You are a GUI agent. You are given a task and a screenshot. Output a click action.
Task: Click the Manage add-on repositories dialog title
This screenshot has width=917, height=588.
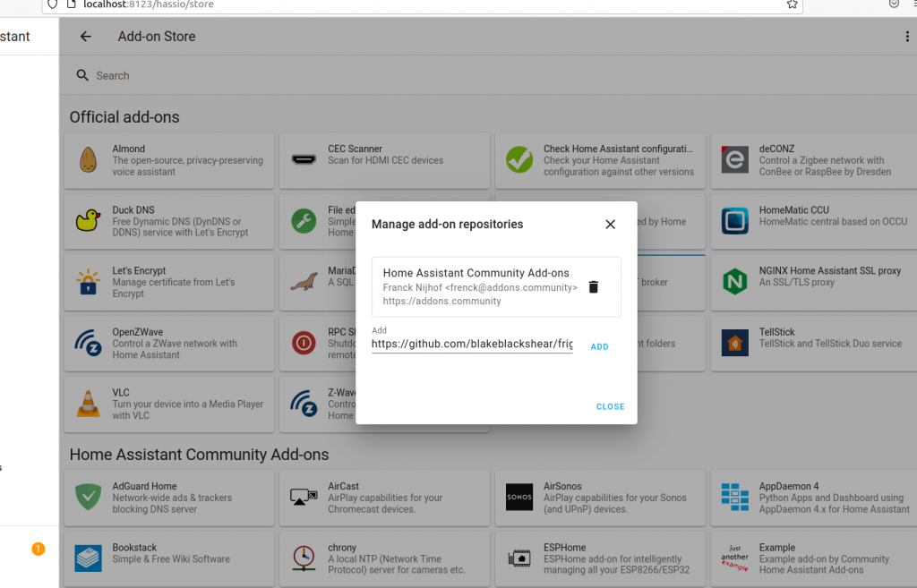click(x=448, y=225)
